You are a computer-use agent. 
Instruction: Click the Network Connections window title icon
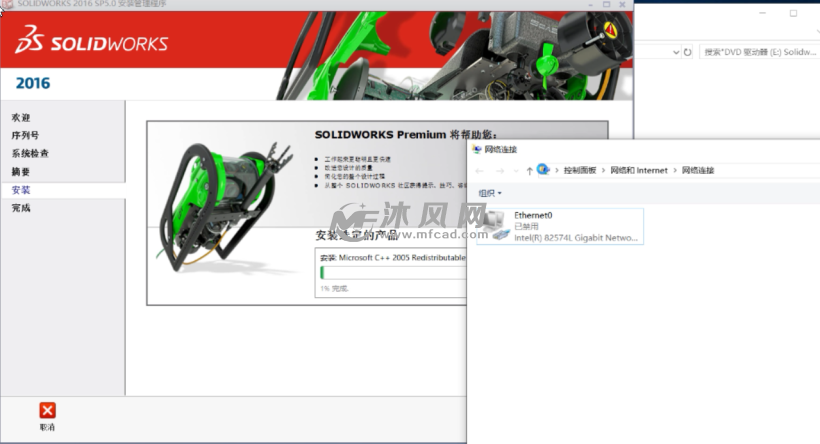tap(476, 150)
